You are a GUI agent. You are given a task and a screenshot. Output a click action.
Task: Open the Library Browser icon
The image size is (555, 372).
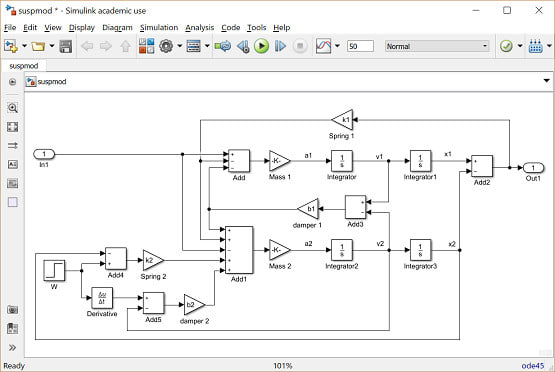[146, 46]
